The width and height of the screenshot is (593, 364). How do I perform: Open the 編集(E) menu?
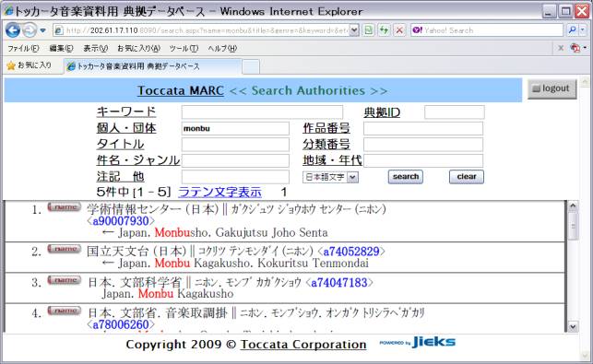[x=61, y=49]
